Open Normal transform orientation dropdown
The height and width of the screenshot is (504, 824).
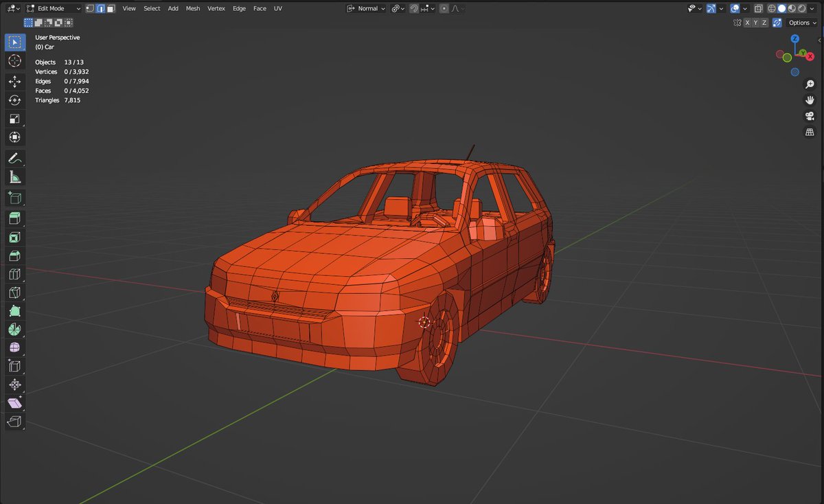(365, 8)
